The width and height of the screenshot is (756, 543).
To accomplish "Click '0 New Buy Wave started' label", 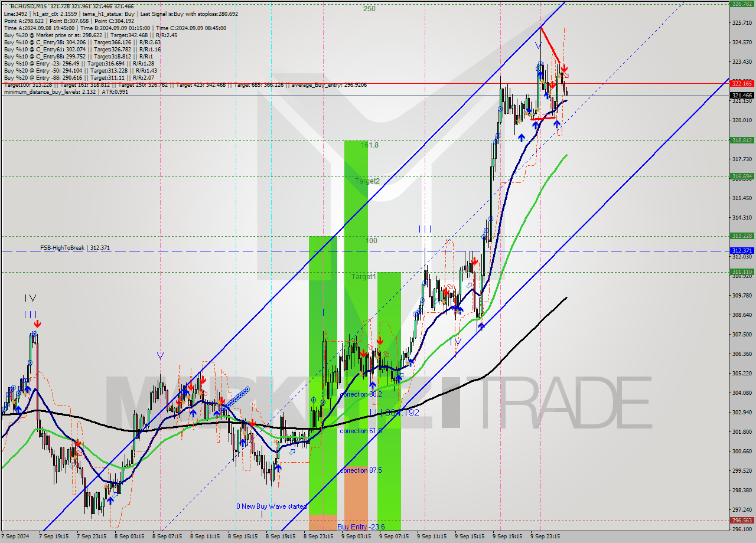I will pos(272,506).
